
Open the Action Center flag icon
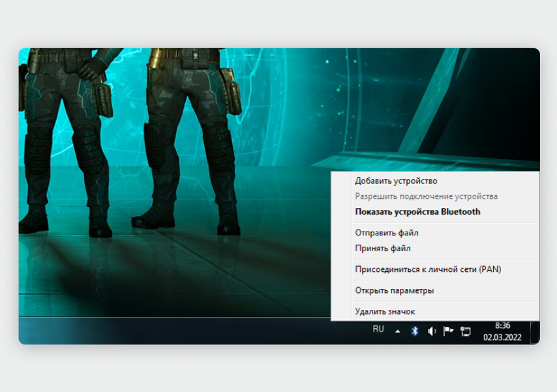point(448,331)
